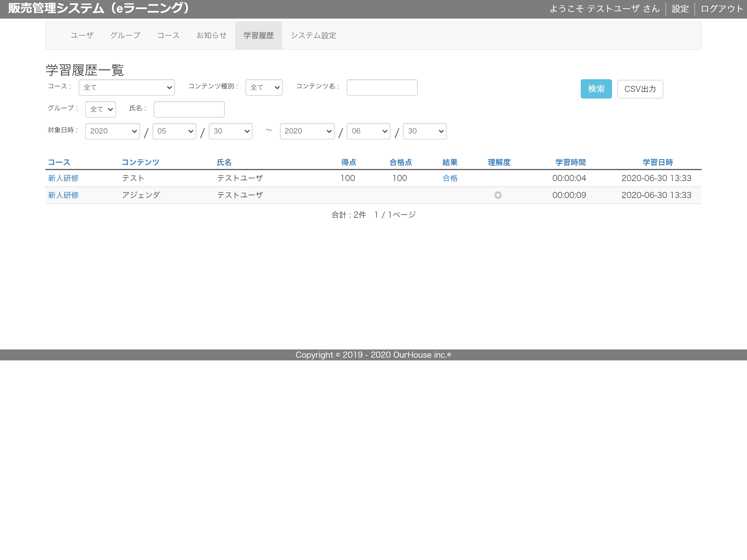Open the コース filter dropdown
The image size is (747, 560).
127,87
